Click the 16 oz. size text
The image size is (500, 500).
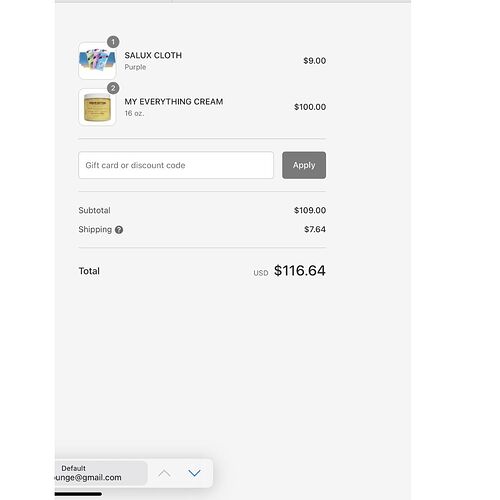(134, 113)
